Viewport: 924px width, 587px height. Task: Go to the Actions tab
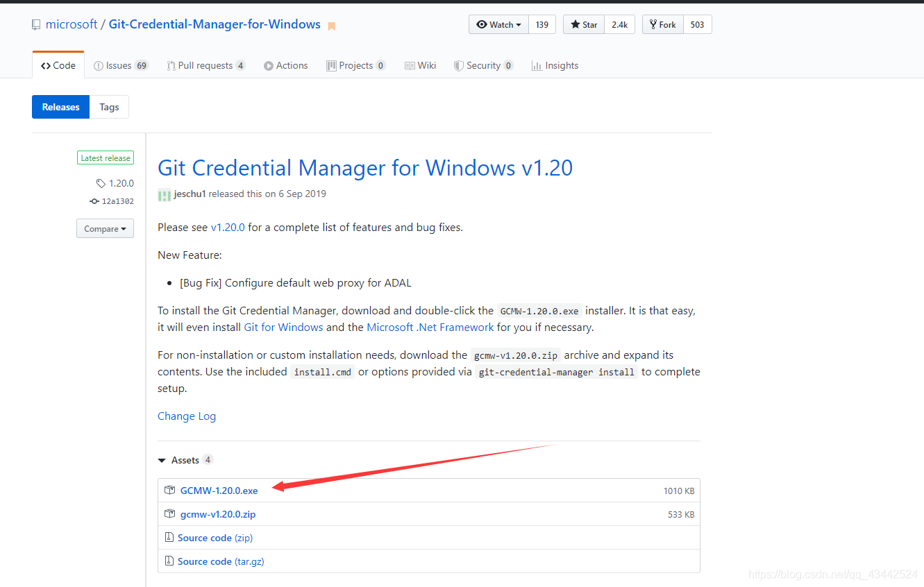285,65
